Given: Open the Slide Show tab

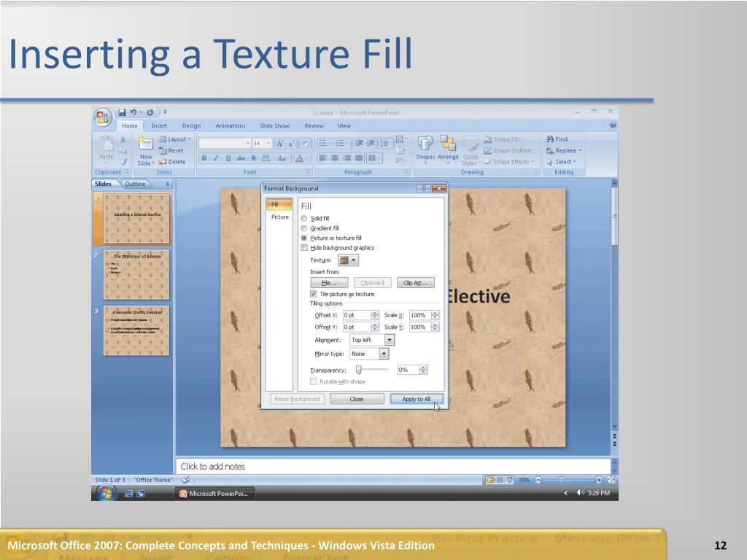Looking at the screenshot, I should 275,125.
